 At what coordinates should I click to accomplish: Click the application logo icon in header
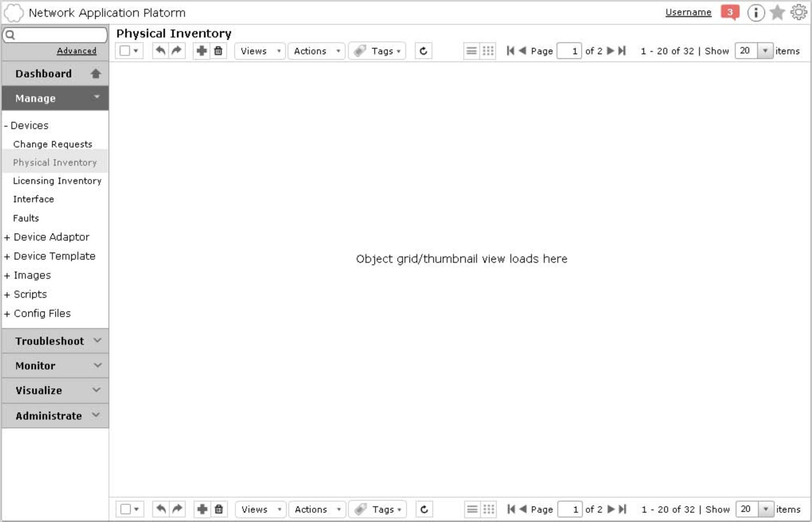click(x=14, y=13)
